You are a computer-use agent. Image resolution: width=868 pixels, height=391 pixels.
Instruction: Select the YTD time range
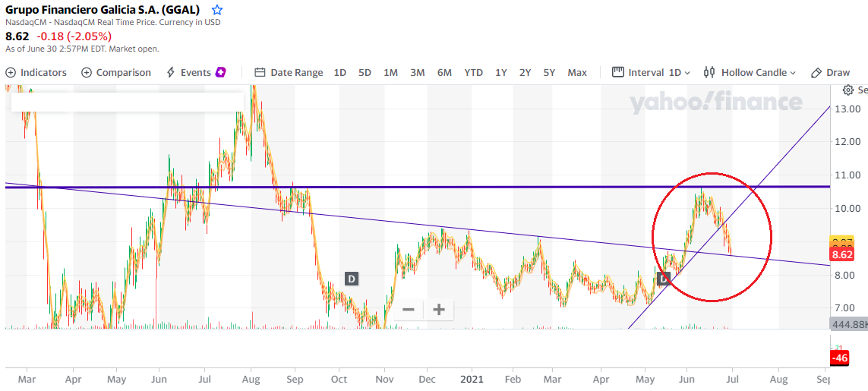(473, 73)
